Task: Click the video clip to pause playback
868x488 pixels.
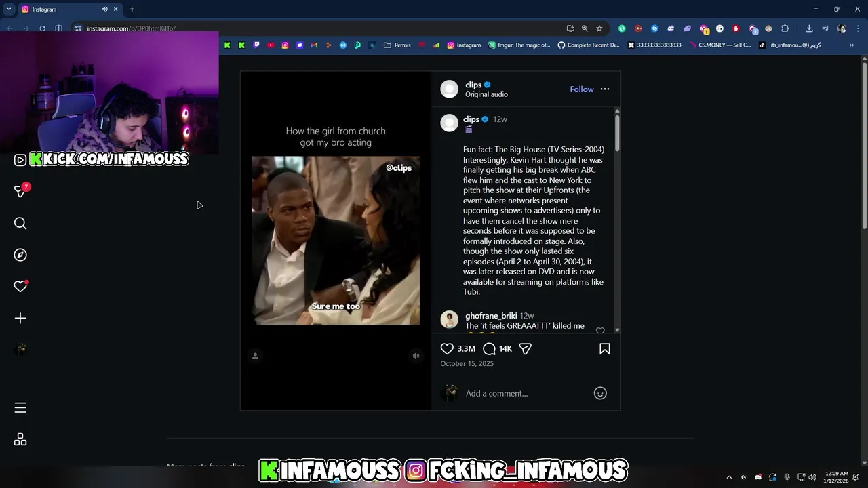Action: (x=336, y=241)
